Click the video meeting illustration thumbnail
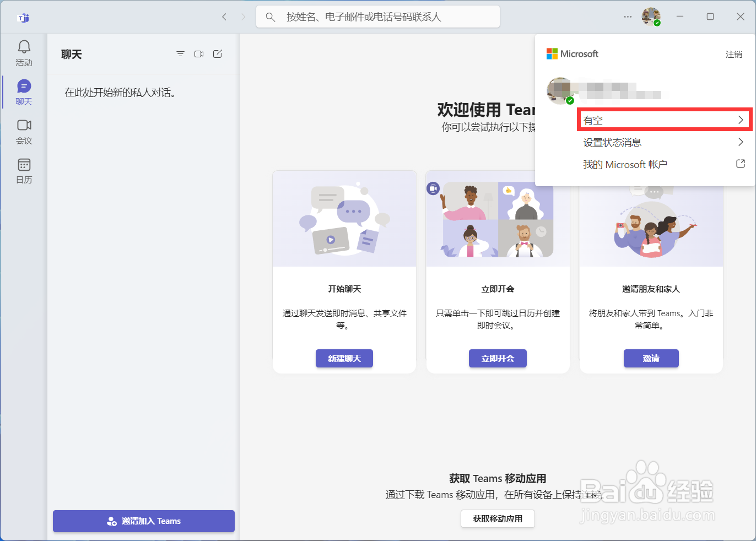 point(498,219)
